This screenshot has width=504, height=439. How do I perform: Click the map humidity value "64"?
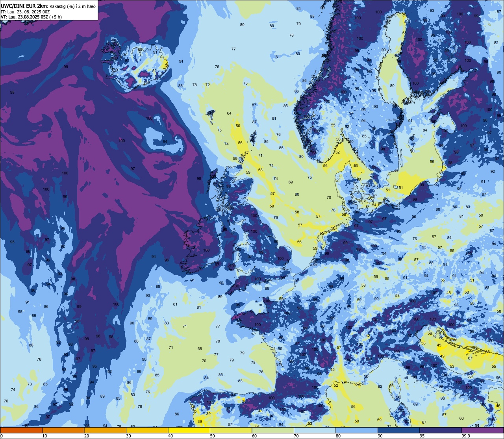click(x=229, y=113)
